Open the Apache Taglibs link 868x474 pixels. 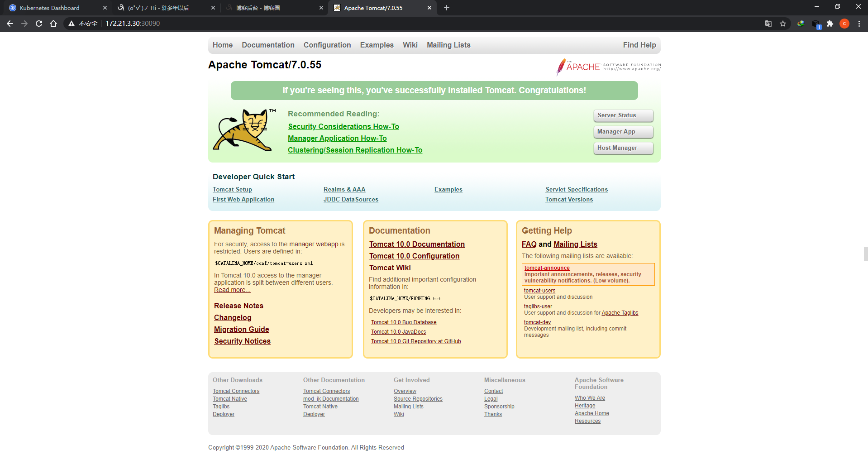(x=620, y=313)
